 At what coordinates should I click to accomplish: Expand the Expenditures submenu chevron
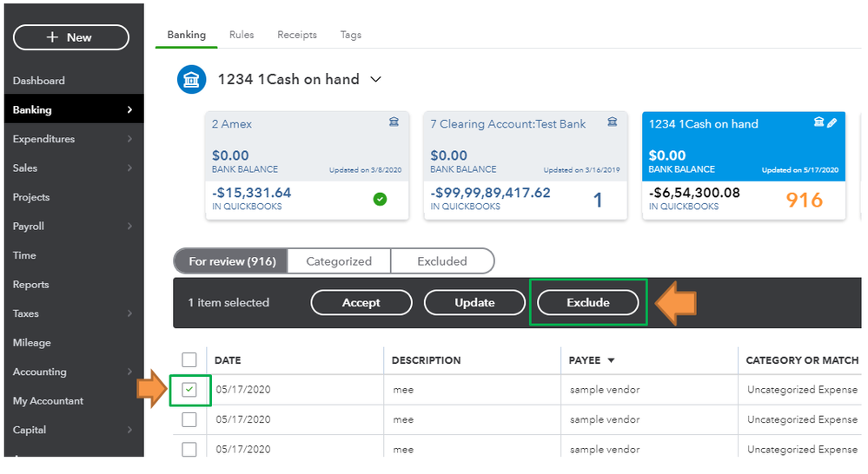[129, 139]
